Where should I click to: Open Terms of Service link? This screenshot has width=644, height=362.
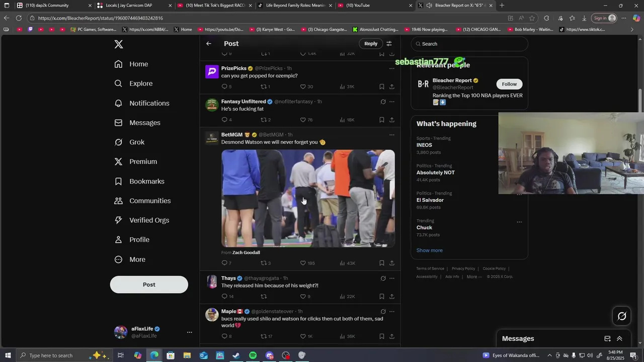(430, 268)
